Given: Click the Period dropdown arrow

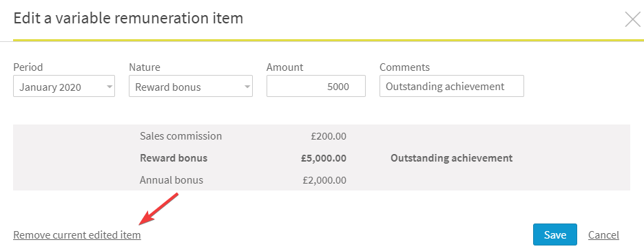Looking at the screenshot, I should [x=110, y=87].
